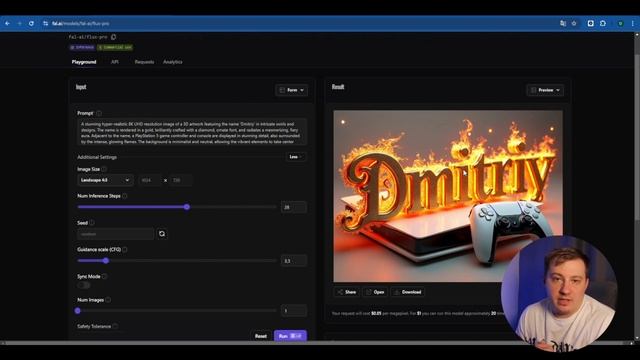The width and height of the screenshot is (640, 360).
Task: Adjust the Num Inference Steps slider handle
Action: click(x=187, y=207)
